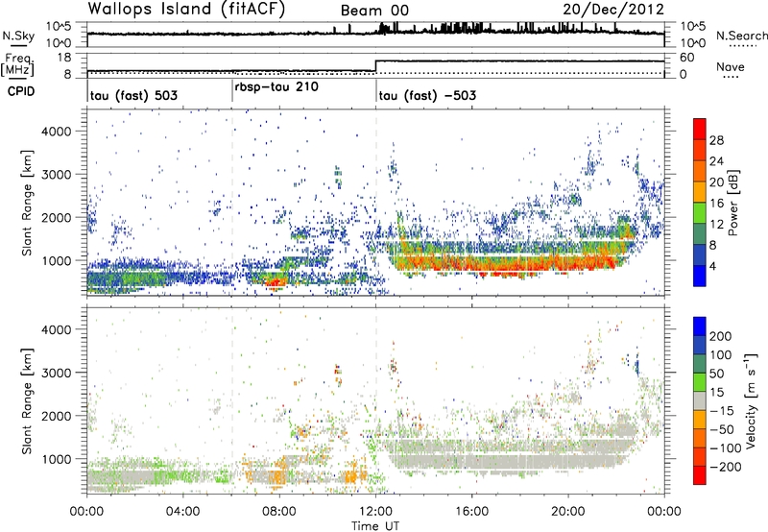Pick the red bottom segment of Velocity color bar
The image size is (768, 532).
click(x=700, y=475)
